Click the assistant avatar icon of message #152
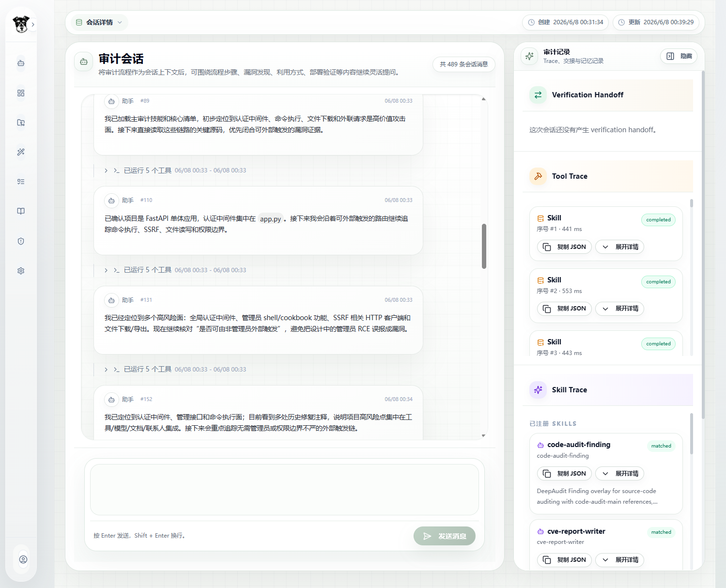The width and height of the screenshot is (726, 588). click(x=111, y=400)
